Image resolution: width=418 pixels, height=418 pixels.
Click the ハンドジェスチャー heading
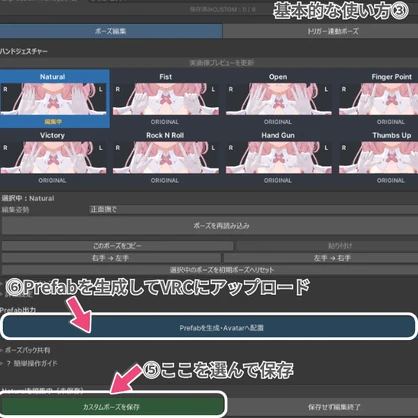(24, 51)
